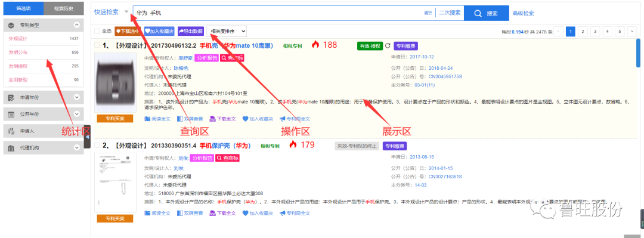Image resolution: width=644 pixels, height=238 pixels.
Task: Go to results page 3
Action: (595, 31)
